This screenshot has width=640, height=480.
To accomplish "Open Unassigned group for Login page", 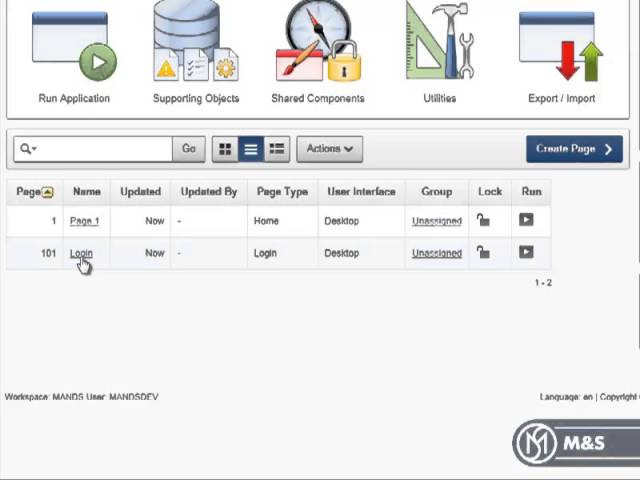I will click(437, 253).
